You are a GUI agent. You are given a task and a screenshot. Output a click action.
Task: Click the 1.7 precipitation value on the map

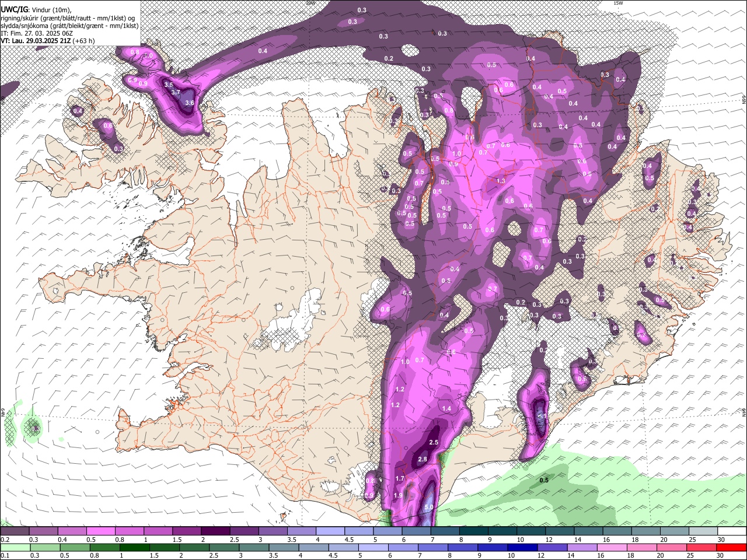point(400,479)
